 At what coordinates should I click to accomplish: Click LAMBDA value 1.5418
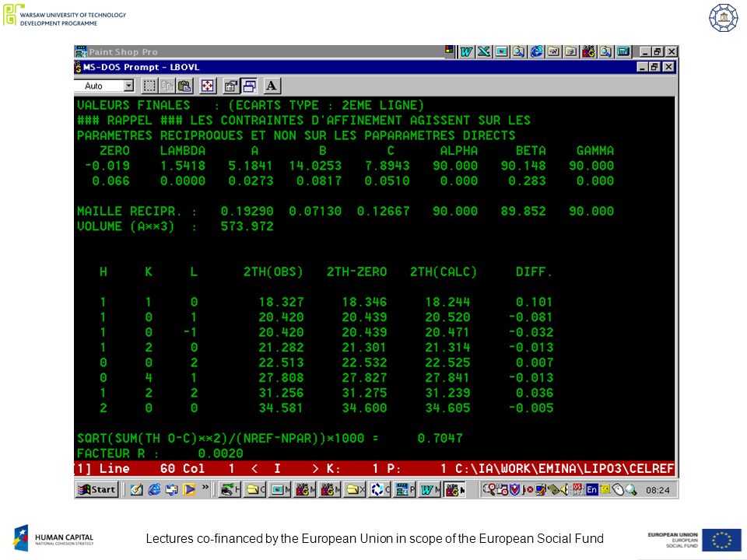coord(183,166)
